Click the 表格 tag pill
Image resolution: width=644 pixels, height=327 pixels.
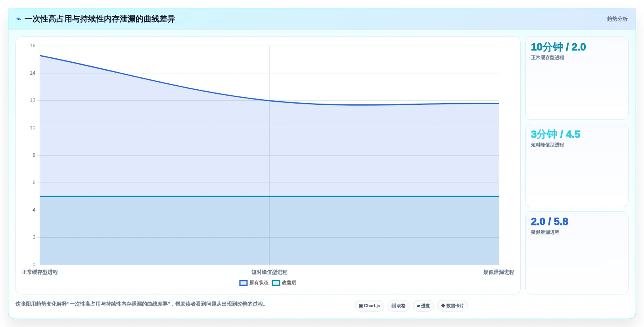click(399, 306)
